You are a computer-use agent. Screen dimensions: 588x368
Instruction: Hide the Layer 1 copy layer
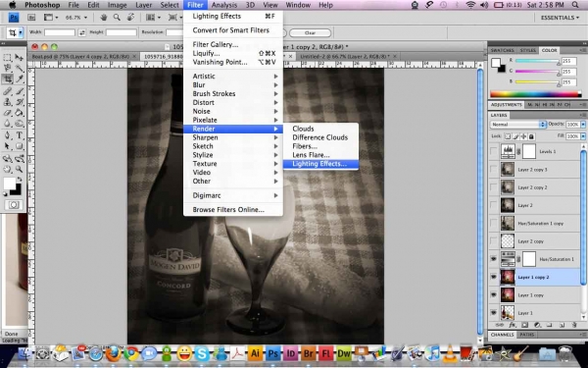(494, 295)
